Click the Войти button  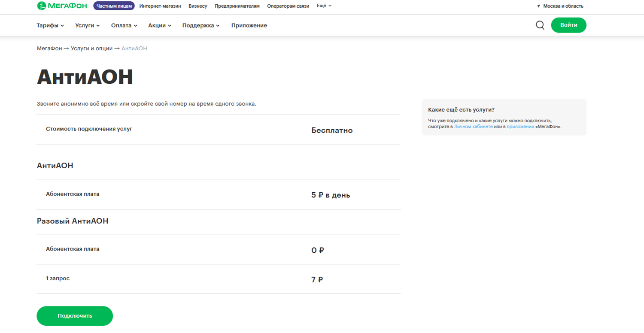point(568,25)
